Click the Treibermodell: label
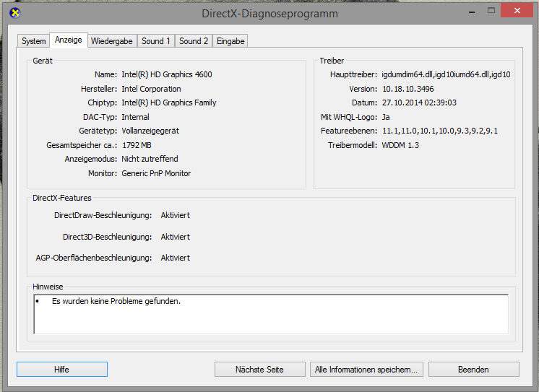Image resolution: width=539 pixels, height=392 pixels. pyautogui.click(x=353, y=145)
